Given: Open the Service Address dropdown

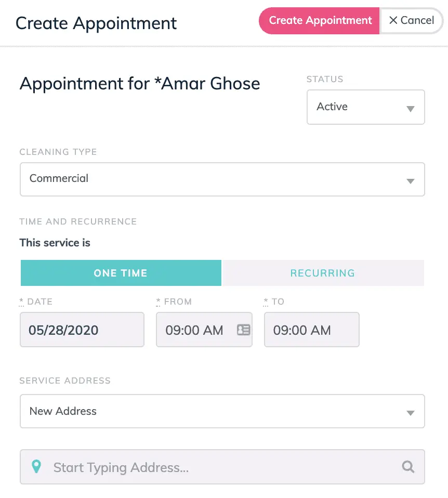Looking at the screenshot, I should [222, 411].
